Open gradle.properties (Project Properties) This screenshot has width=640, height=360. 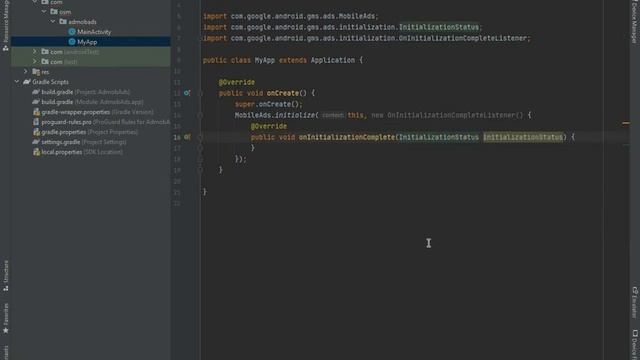(x=85, y=132)
